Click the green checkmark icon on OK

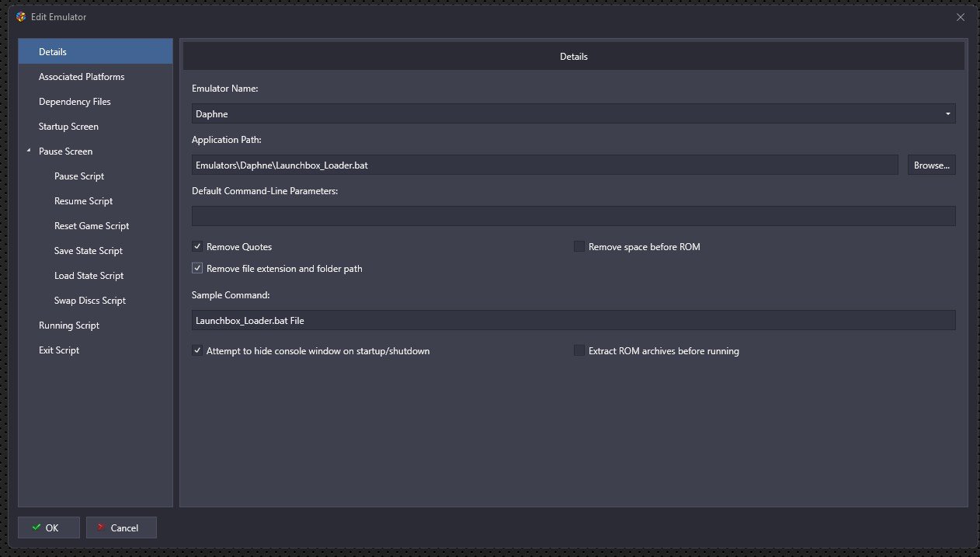click(36, 527)
